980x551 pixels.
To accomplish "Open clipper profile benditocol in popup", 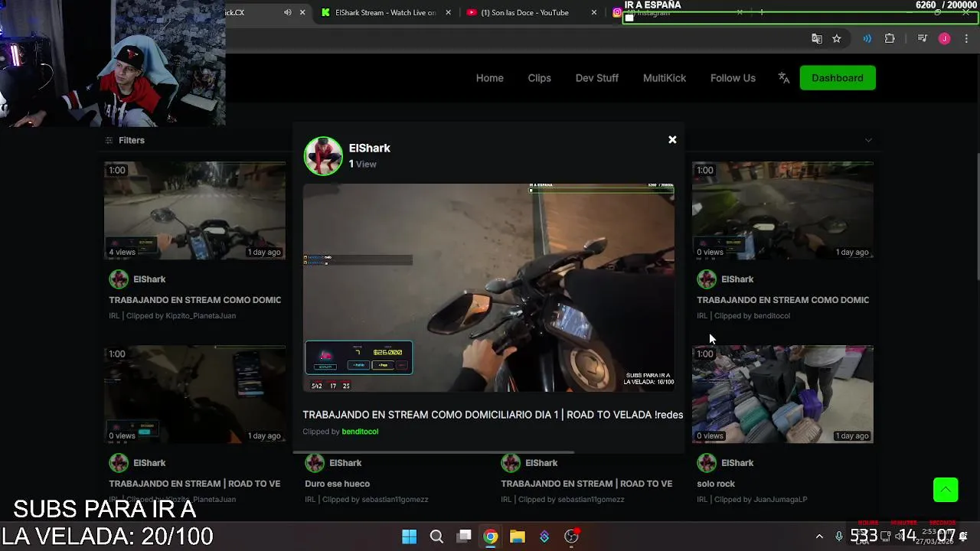I will 360,432.
